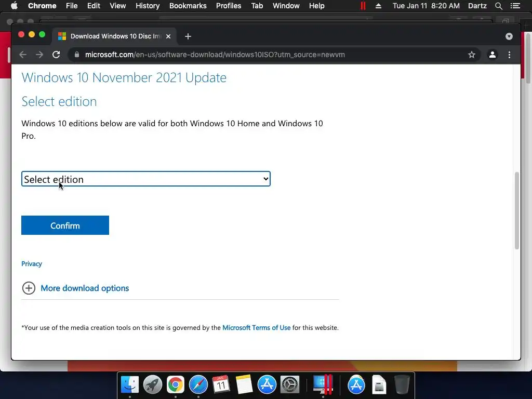Open Finder from the Dock

click(x=130, y=384)
